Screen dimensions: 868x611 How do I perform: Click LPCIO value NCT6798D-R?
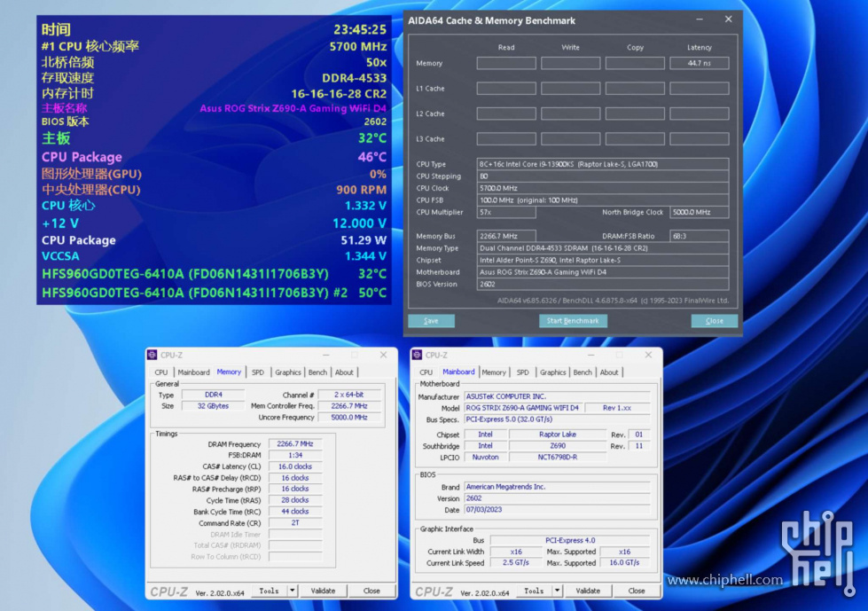tap(558, 458)
